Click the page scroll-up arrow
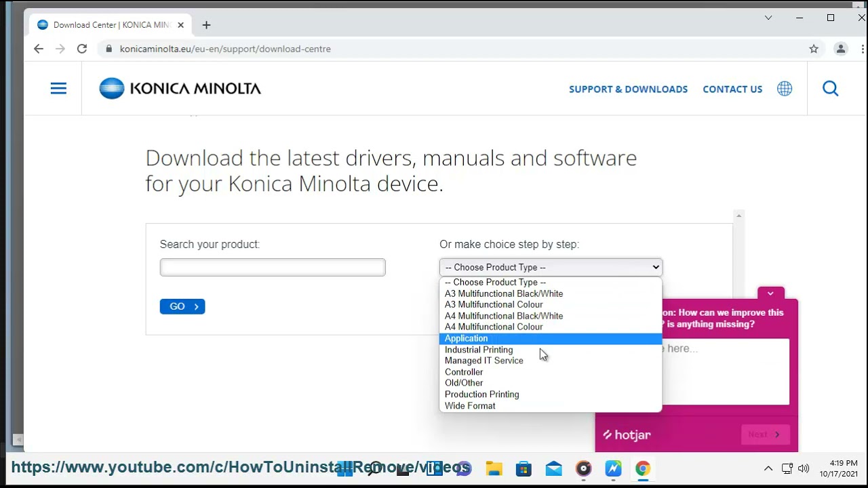The image size is (868, 488). (739, 216)
